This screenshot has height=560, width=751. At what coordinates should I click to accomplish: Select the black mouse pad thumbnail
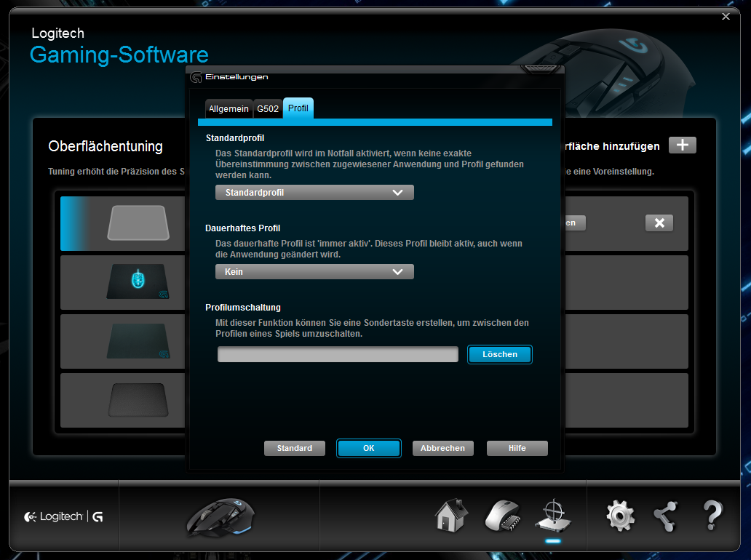tap(138, 400)
